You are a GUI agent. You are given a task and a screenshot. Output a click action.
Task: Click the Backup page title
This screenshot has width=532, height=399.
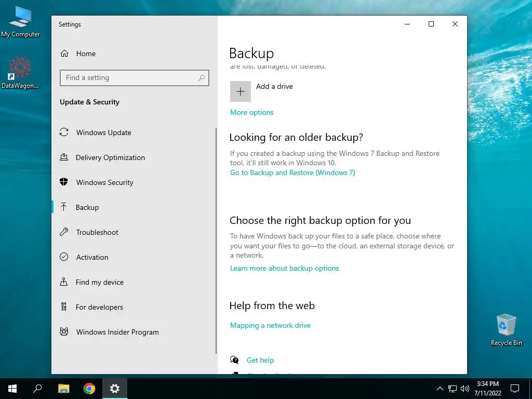[x=251, y=54]
